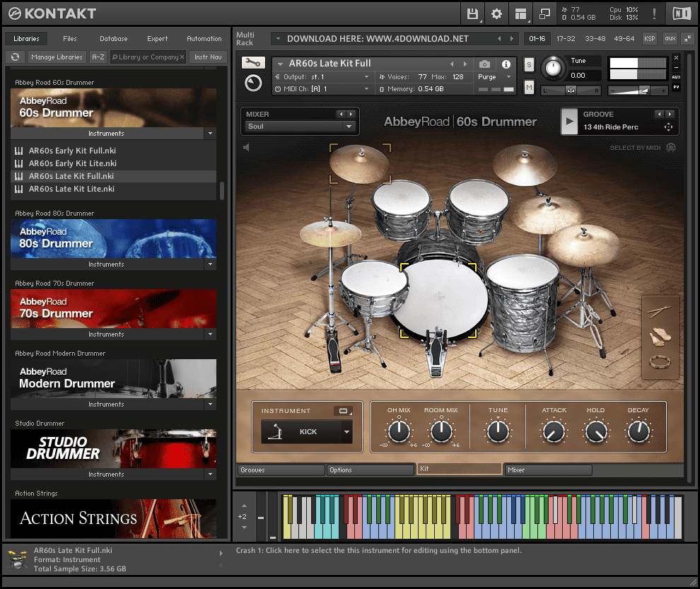Select the tambourine percussion icon
Image resolution: width=700 pixels, height=589 pixels.
660,362
